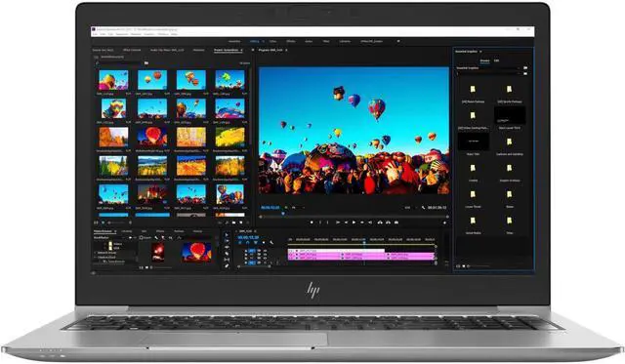Click the timeline playhead timecode
625x364 pixels.
tap(248, 237)
